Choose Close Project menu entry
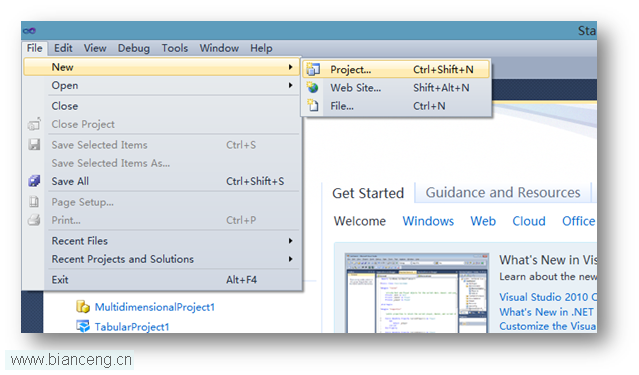The image size is (639, 375). (x=162, y=124)
